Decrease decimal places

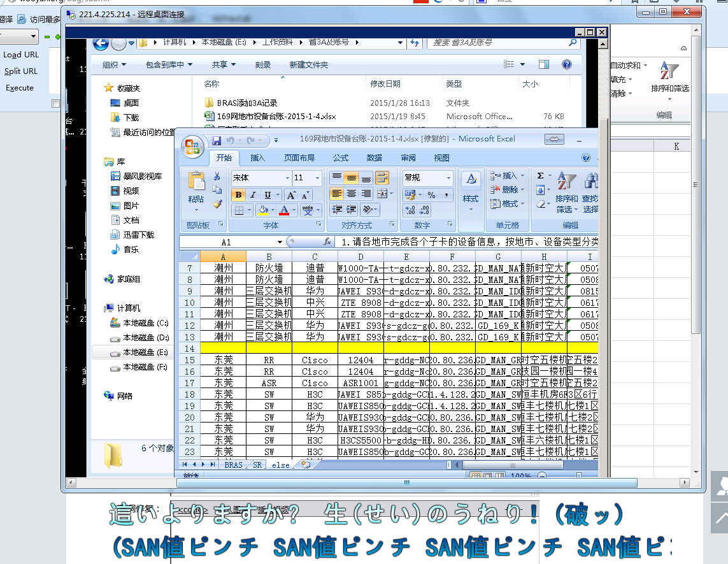point(424,210)
